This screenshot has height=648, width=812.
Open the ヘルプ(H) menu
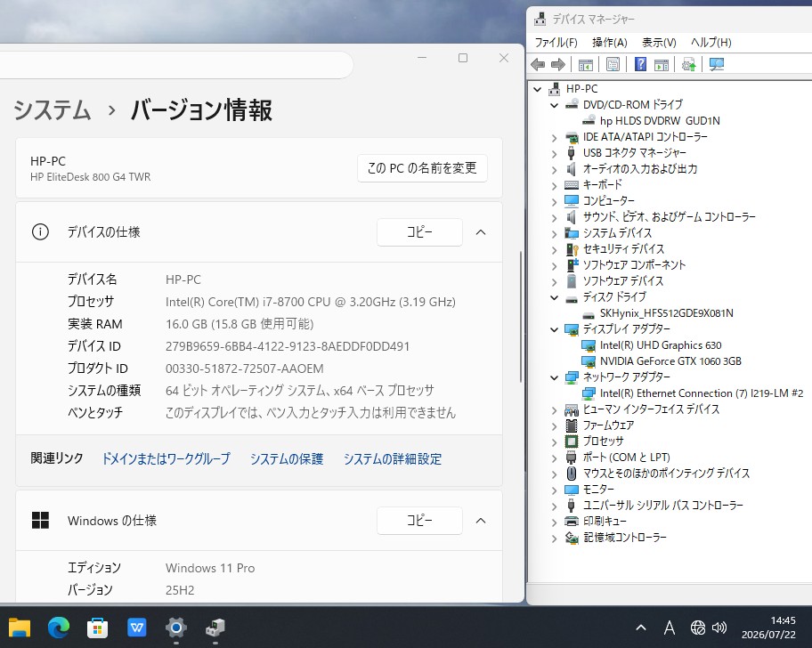tap(711, 43)
